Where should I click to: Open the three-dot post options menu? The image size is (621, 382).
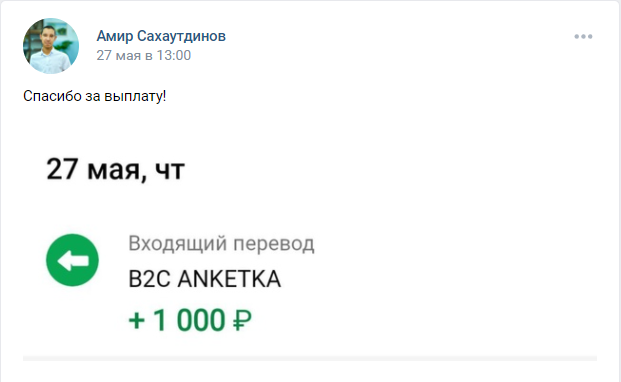pos(583,36)
